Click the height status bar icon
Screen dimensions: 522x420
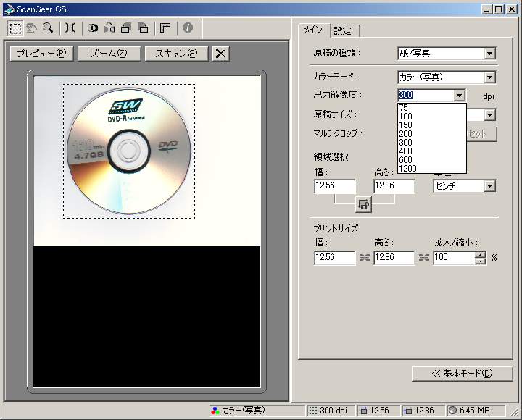click(407, 411)
